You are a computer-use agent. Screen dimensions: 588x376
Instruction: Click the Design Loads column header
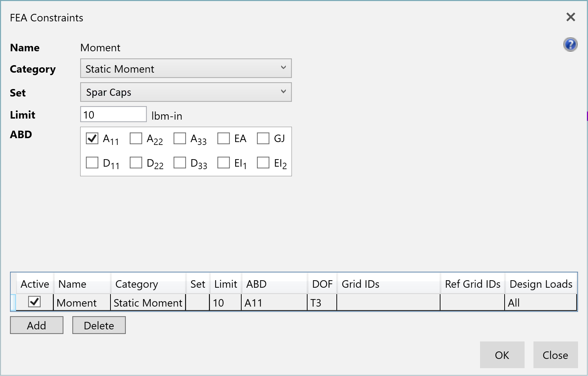[x=541, y=284]
